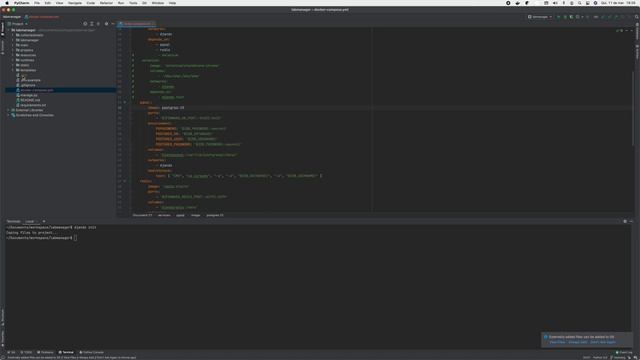Push commits with Git toolbar arrow

616,17
